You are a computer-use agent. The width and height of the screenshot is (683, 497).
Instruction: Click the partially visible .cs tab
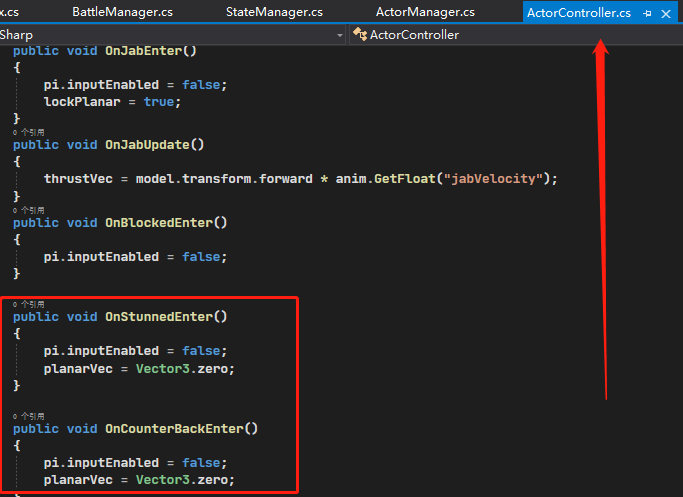pyautogui.click(x=9, y=12)
